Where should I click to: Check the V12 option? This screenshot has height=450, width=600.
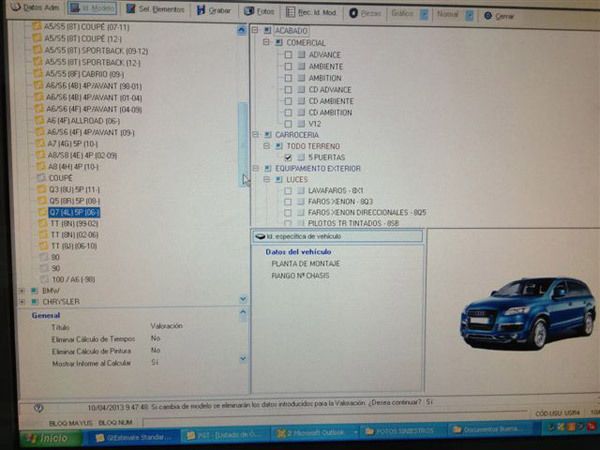(288, 124)
